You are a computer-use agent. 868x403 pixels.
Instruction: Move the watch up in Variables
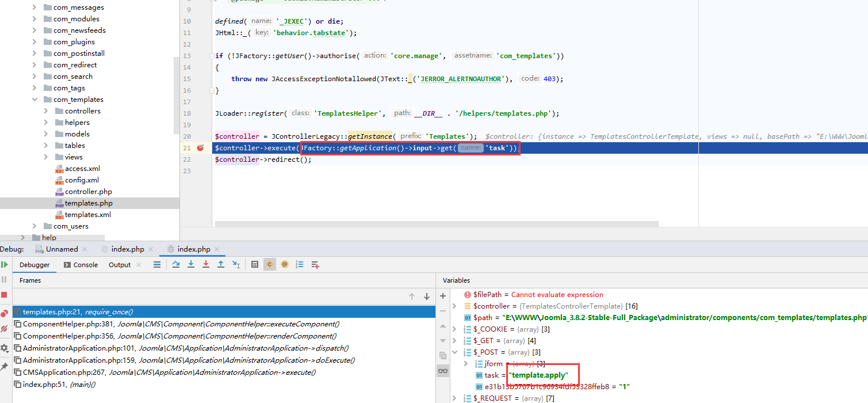(443, 326)
